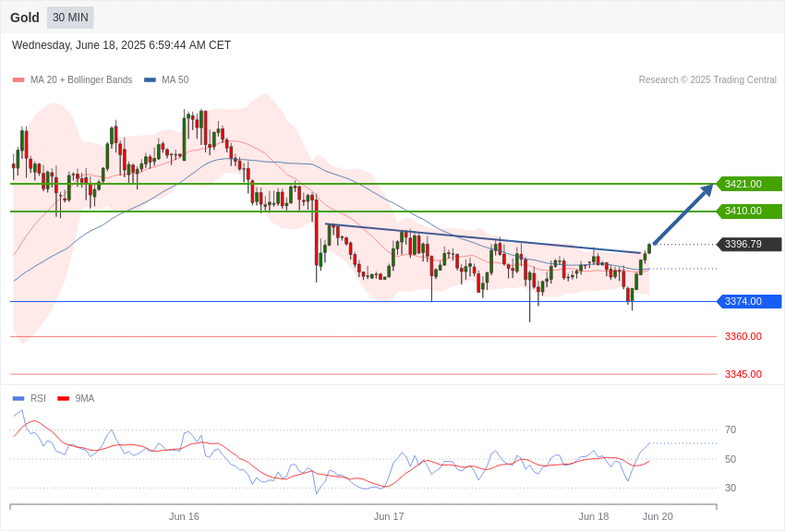
Task: Click the chart date and time text
Action: [x=121, y=45]
